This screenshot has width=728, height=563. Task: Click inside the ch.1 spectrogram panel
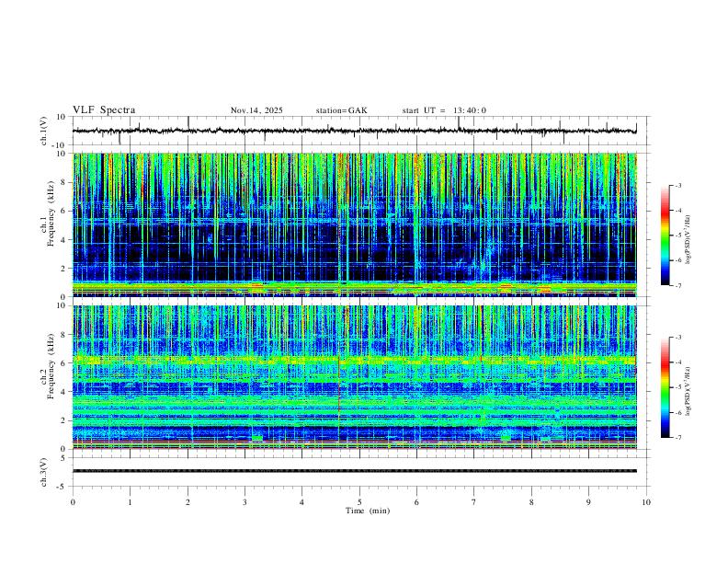point(355,224)
